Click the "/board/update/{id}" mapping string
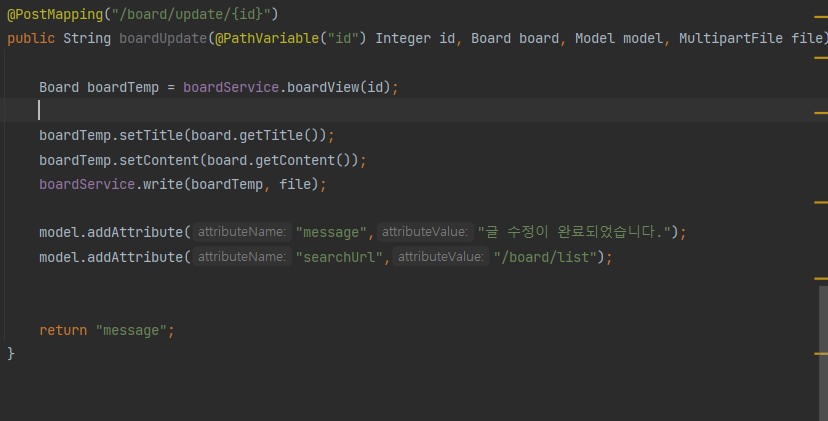 [x=191, y=14]
